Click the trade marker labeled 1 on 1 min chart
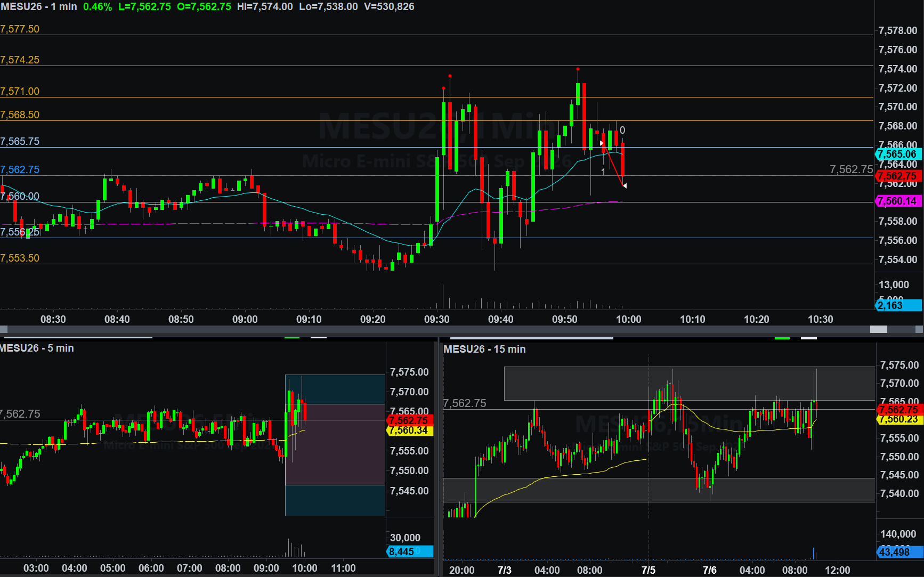 (603, 172)
